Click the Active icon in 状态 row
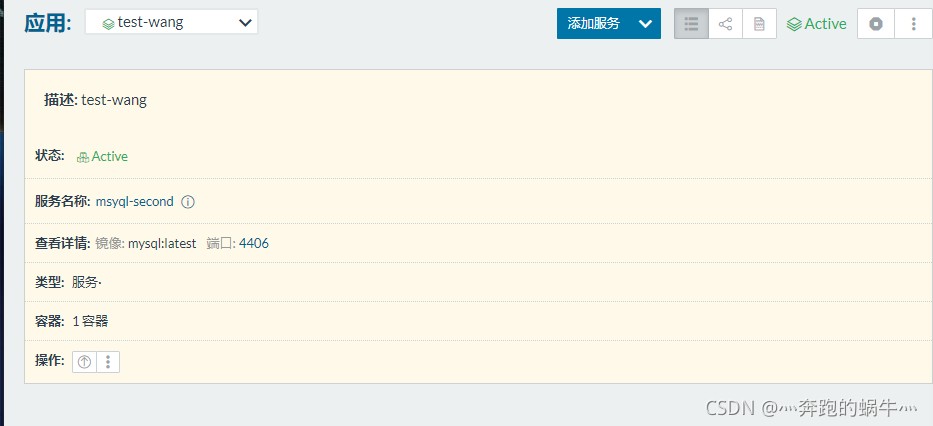 tap(83, 157)
